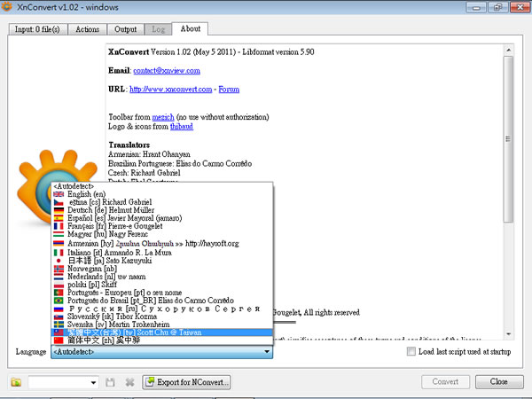Click the Close button
Screen dimensions: 532x399
pos(498,381)
